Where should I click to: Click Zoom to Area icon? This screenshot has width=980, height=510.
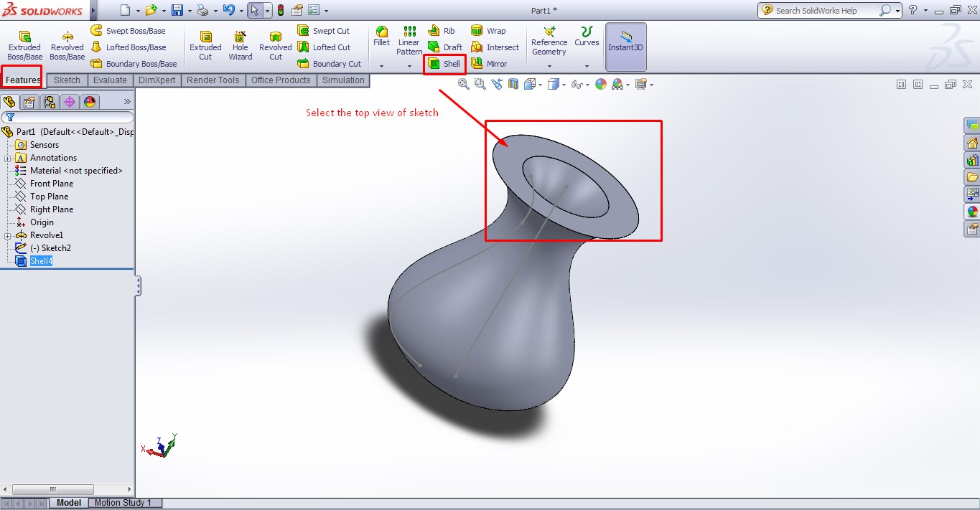[480, 84]
